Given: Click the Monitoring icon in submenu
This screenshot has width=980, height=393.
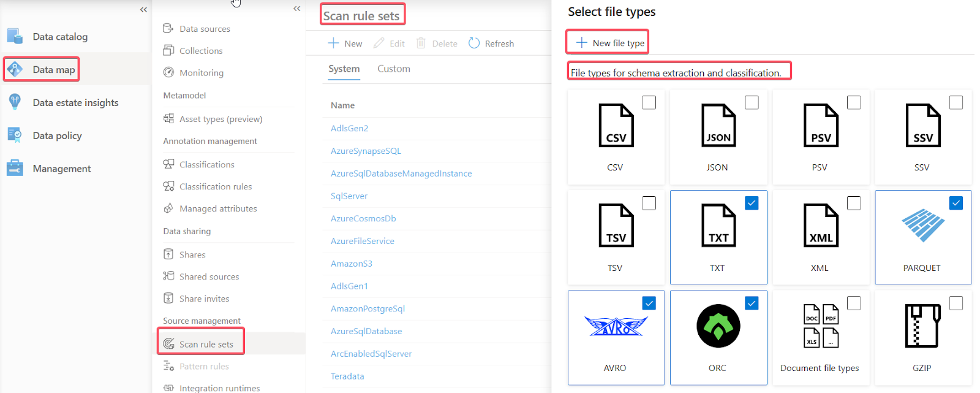Looking at the screenshot, I should tap(168, 72).
